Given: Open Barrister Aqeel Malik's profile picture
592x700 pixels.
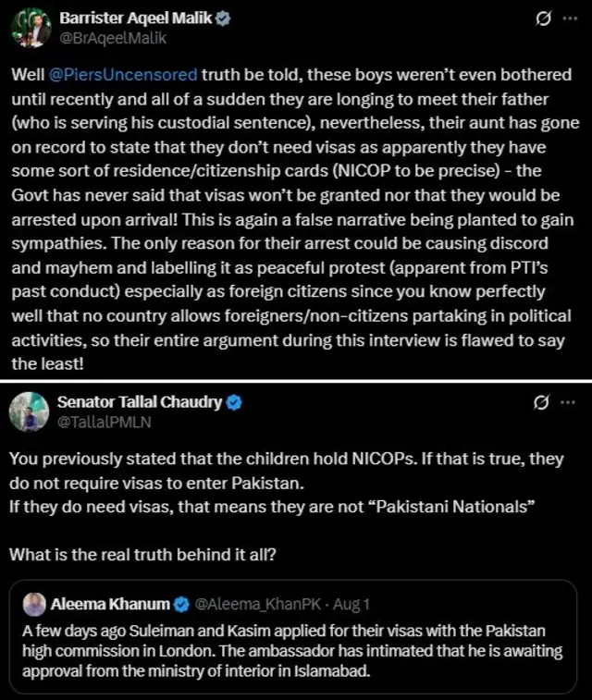Looking at the screenshot, I should click(30, 27).
